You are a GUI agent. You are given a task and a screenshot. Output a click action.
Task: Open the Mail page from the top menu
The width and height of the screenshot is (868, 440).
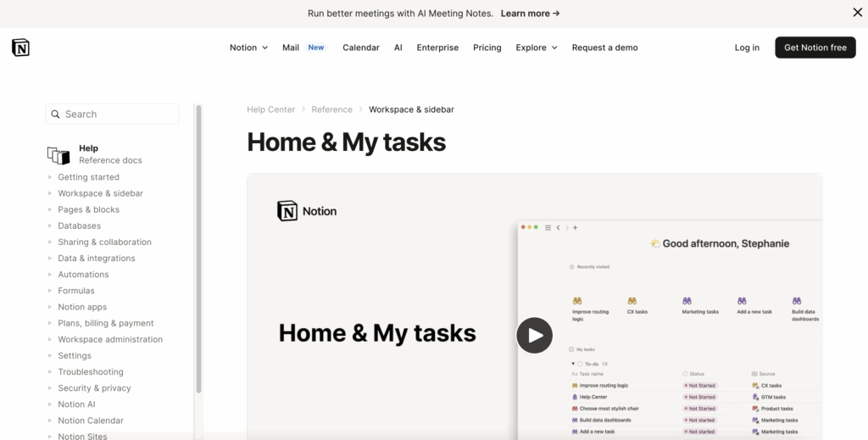point(291,47)
